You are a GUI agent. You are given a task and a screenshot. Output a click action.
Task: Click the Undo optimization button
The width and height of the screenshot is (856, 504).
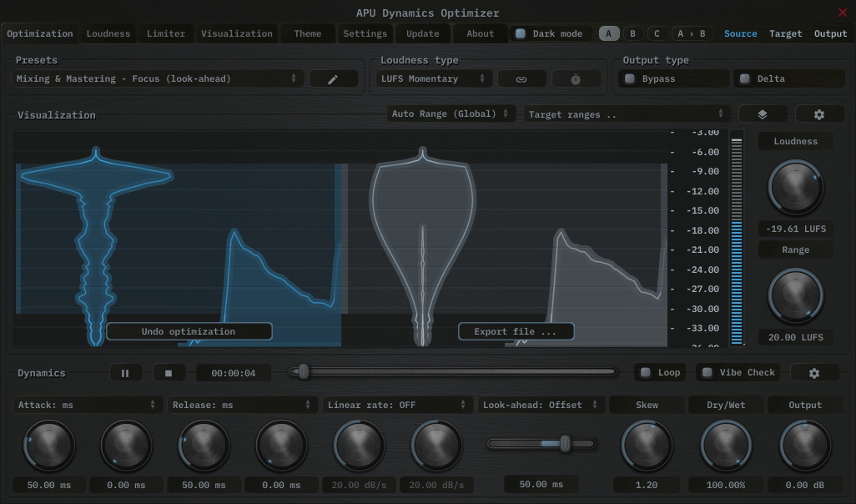189,331
